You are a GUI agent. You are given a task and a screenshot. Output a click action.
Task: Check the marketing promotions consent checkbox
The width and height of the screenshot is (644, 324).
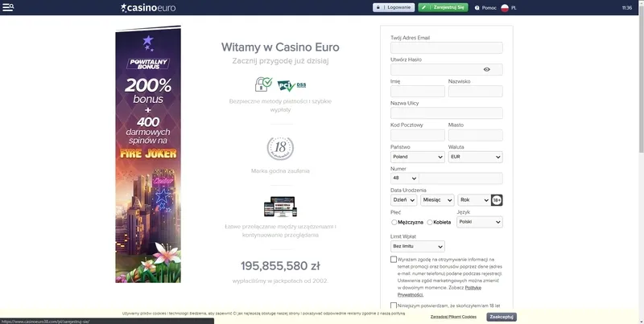pyautogui.click(x=394, y=259)
